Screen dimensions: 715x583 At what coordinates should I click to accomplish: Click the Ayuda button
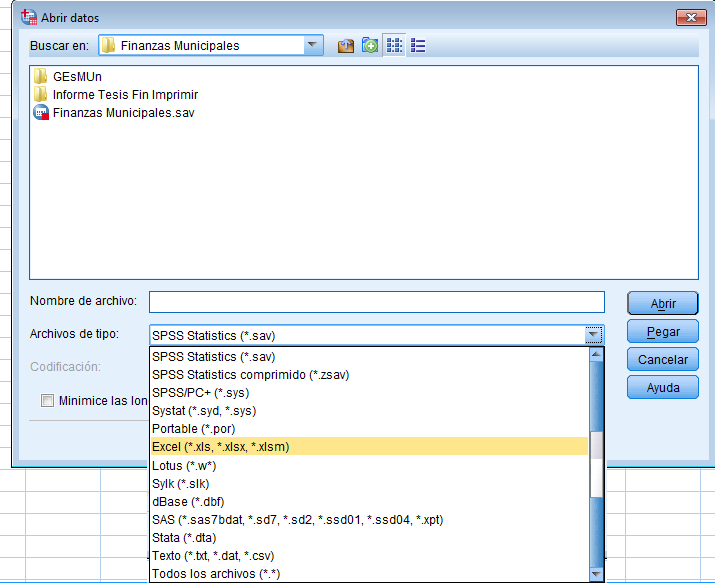663,387
